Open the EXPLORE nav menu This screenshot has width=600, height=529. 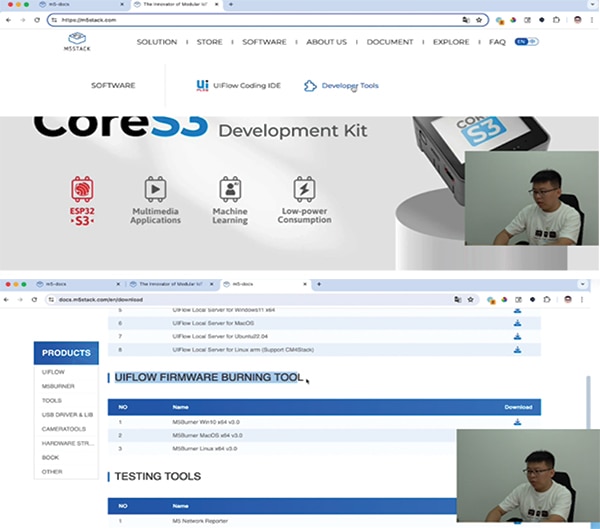pos(451,42)
